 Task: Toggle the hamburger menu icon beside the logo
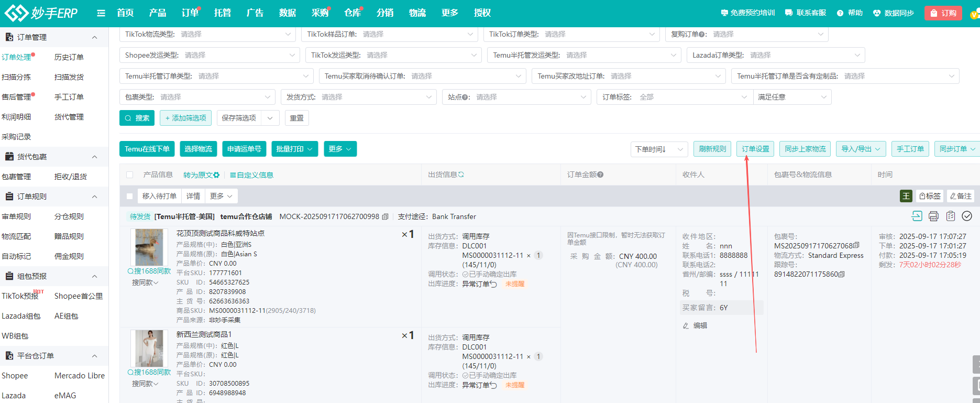(101, 13)
